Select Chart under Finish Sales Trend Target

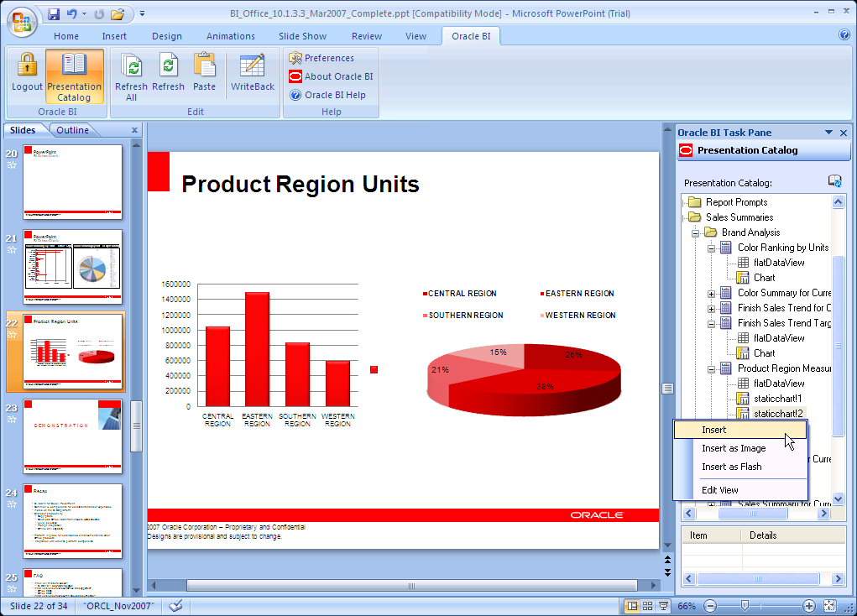point(764,353)
